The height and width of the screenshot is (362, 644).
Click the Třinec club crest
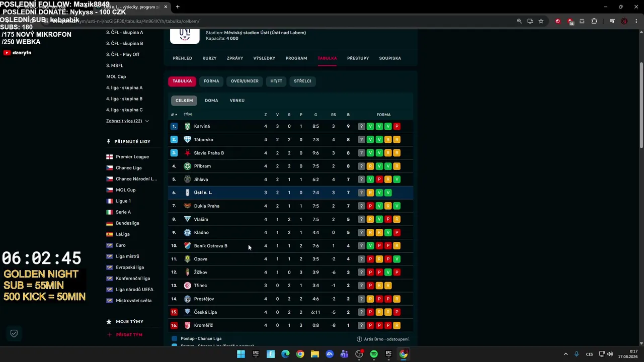(188, 286)
